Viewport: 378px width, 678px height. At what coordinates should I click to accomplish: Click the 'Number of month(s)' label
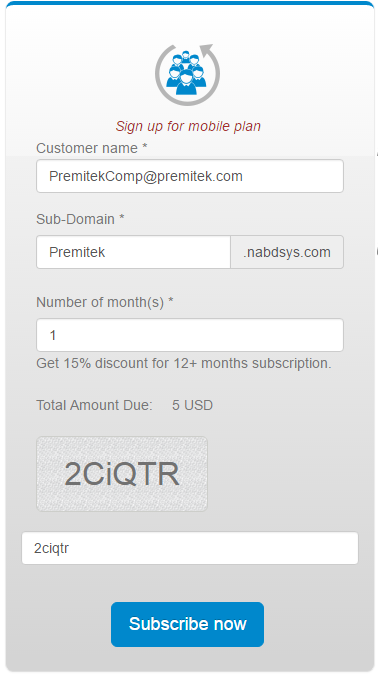coord(100,302)
